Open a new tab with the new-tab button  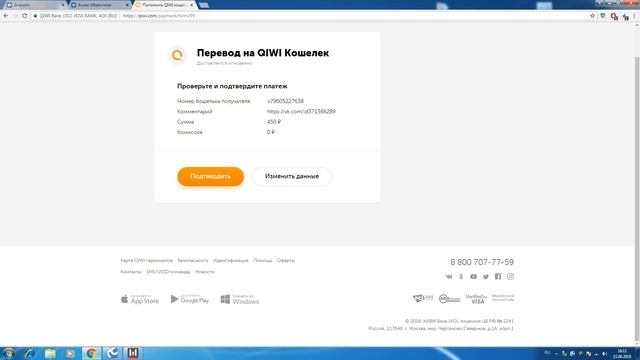tap(204, 5)
